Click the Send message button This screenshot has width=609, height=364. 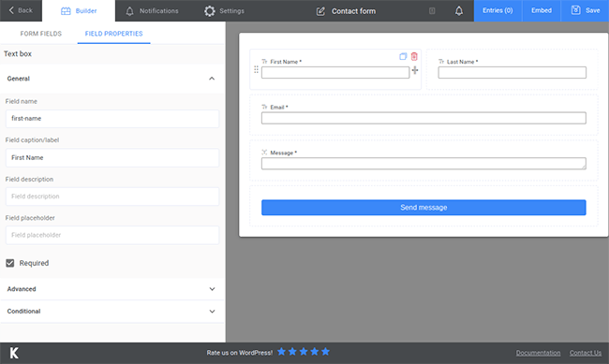click(x=423, y=208)
